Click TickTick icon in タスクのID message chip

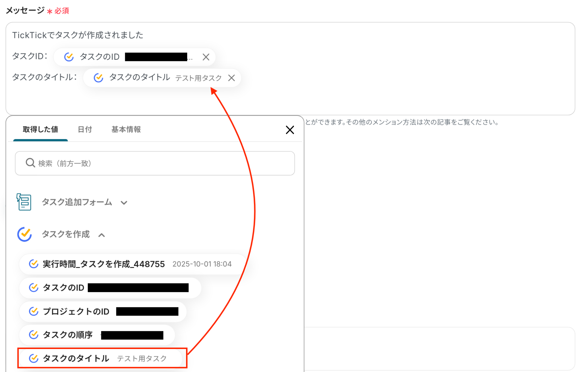tap(69, 57)
